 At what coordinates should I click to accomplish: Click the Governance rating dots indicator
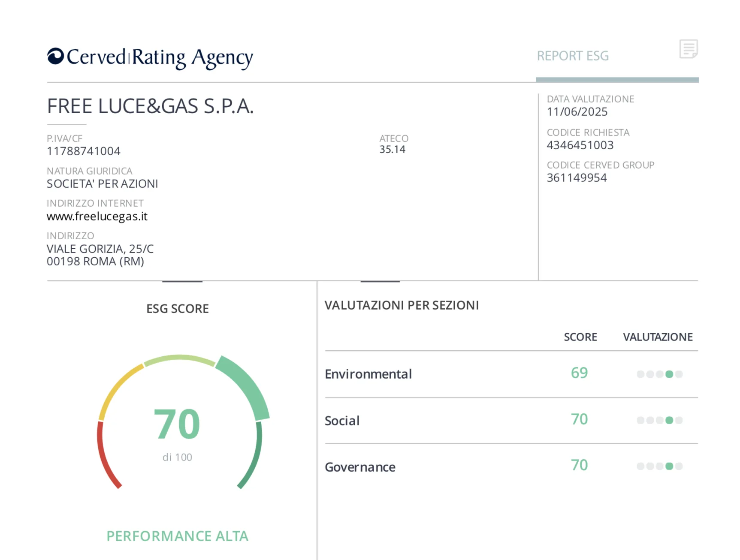pyautogui.click(x=660, y=466)
